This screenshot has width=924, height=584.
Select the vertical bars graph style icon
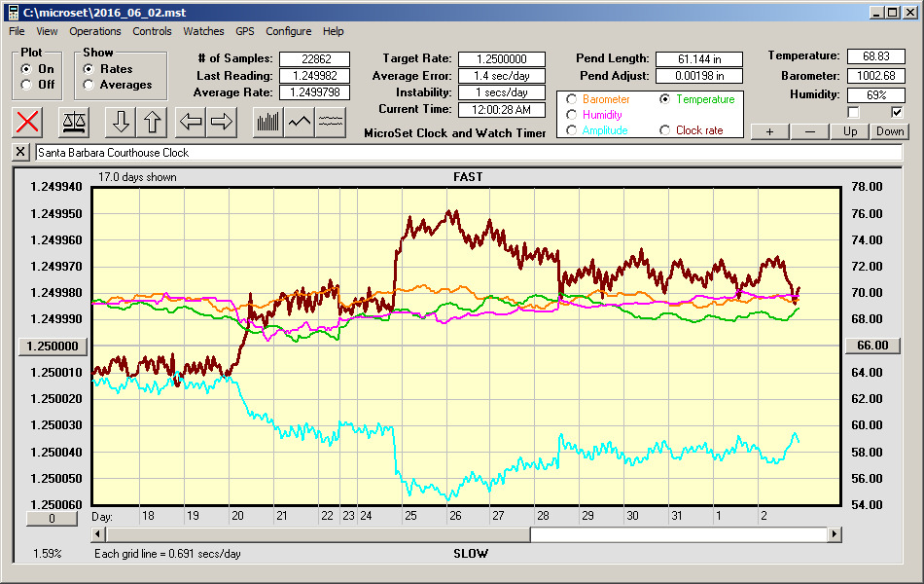coord(267,122)
